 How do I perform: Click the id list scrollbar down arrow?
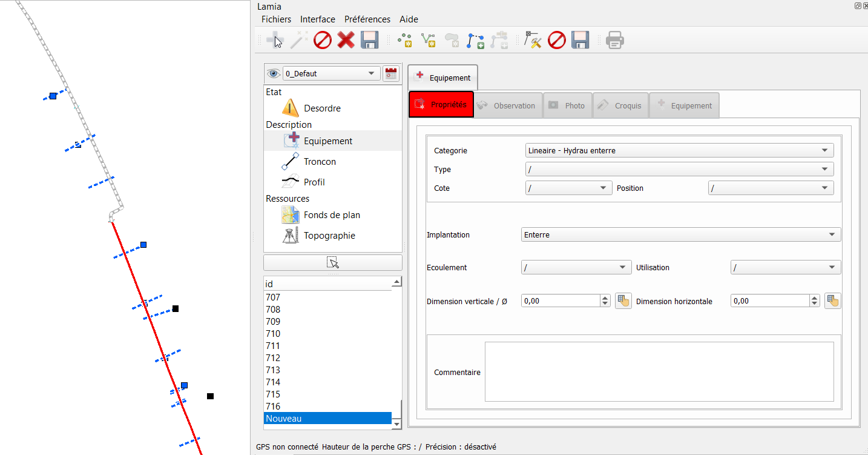pyautogui.click(x=397, y=425)
